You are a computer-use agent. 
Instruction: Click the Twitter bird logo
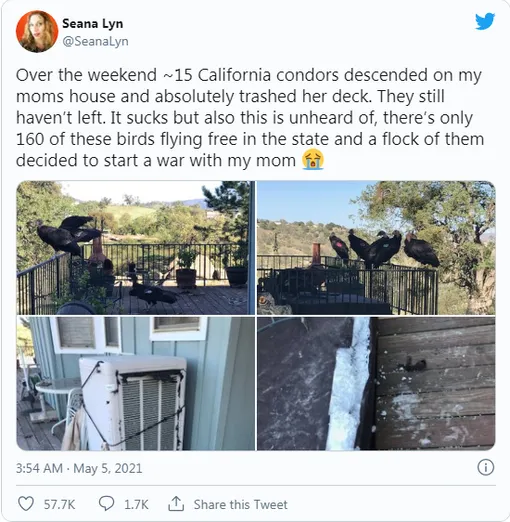click(x=485, y=21)
